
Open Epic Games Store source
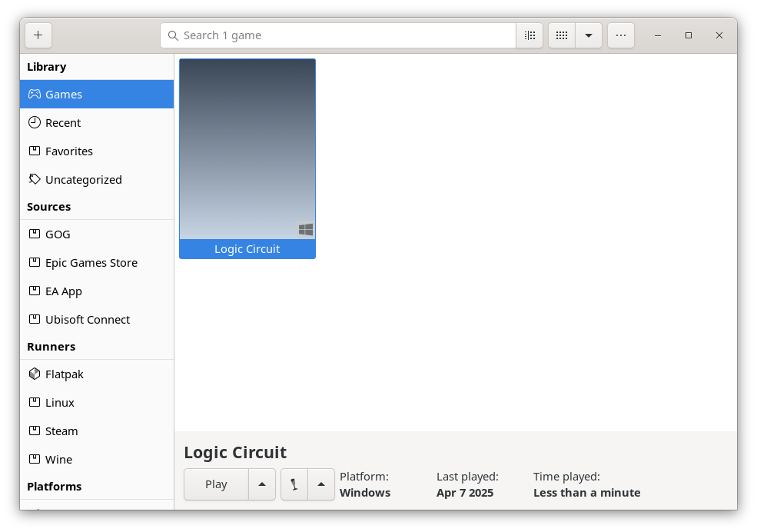point(97,263)
